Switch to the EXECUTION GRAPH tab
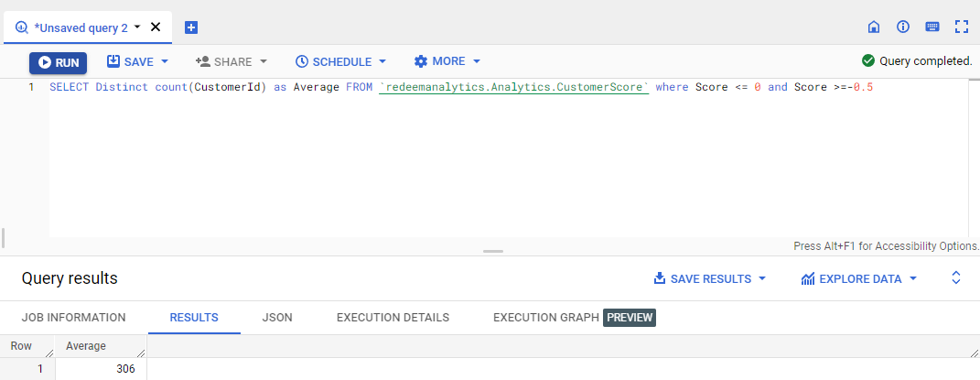The image size is (980, 380). pyautogui.click(x=545, y=318)
